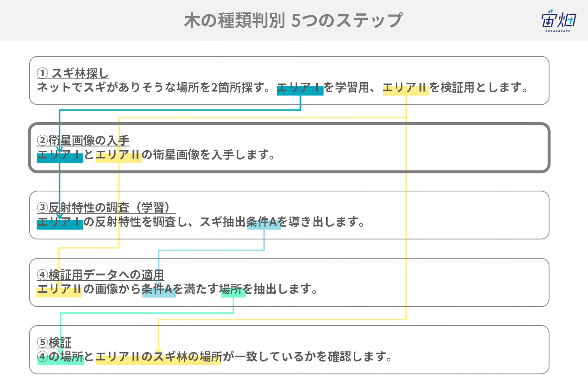Click the green ④の場所 label in step 5
The width and height of the screenshot is (588, 392).
[x=60, y=357]
